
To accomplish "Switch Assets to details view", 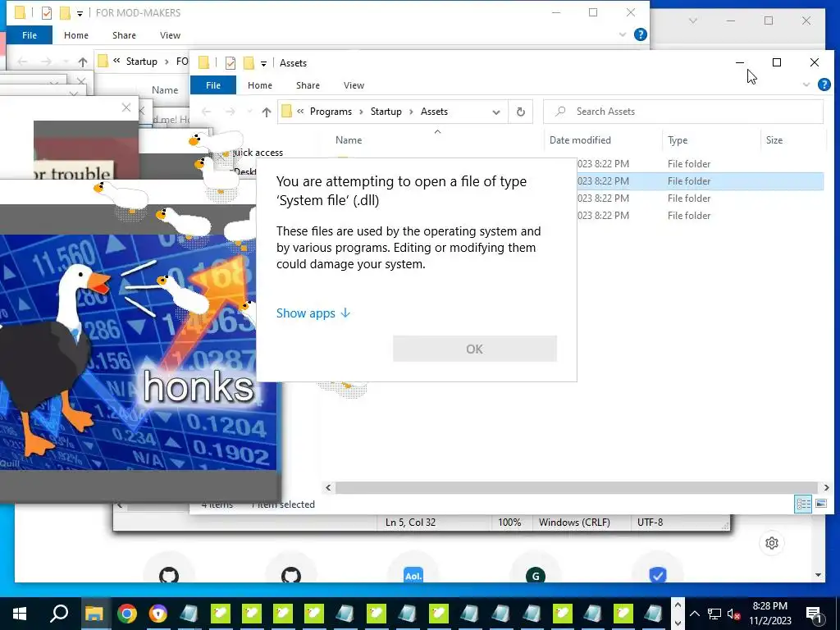I will pos(803,504).
